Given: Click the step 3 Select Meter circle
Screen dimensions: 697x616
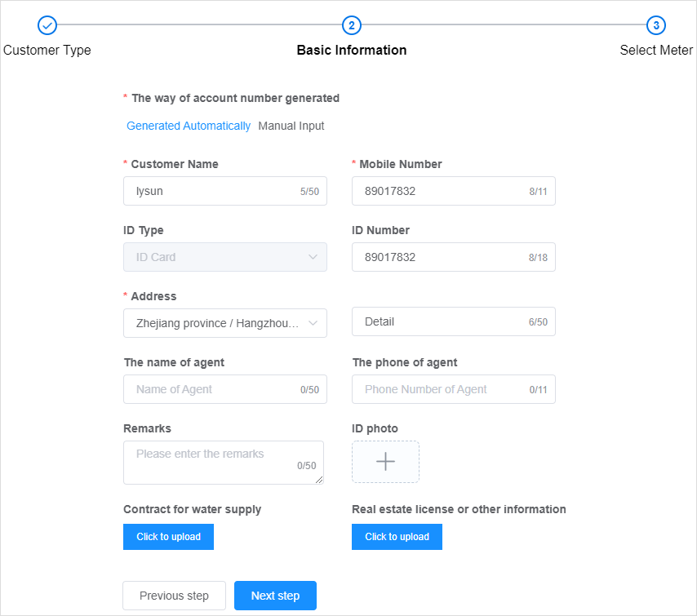Looking at the screenshot, I should (655, 25).
